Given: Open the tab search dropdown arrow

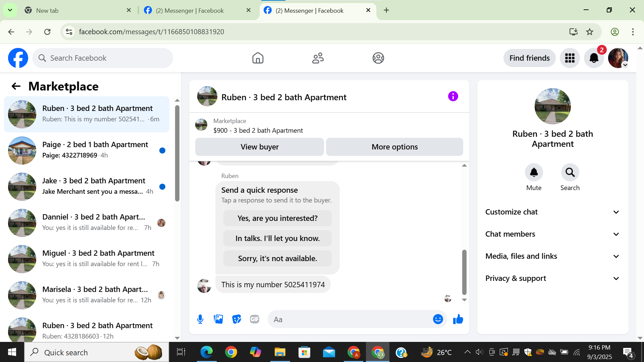Looking at the screenshot, I should pyautogui.click(x=10, y=10).
